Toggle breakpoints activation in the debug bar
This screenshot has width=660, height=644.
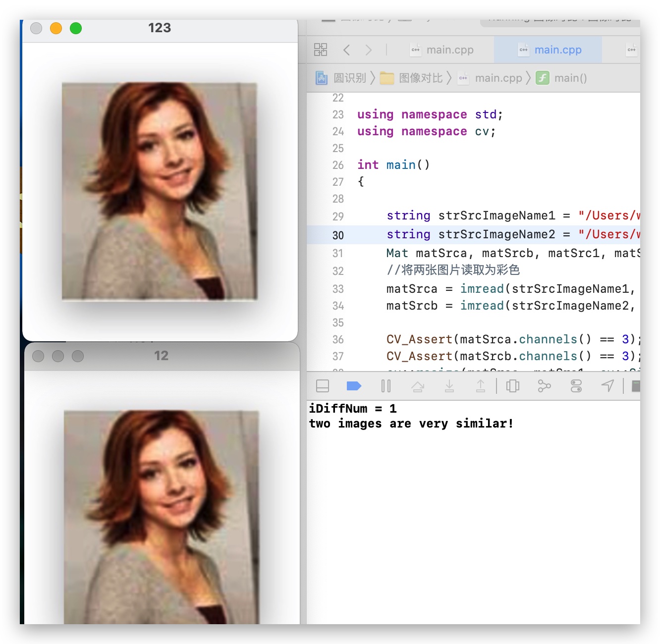pyautogui.click(x=354, y=386)
